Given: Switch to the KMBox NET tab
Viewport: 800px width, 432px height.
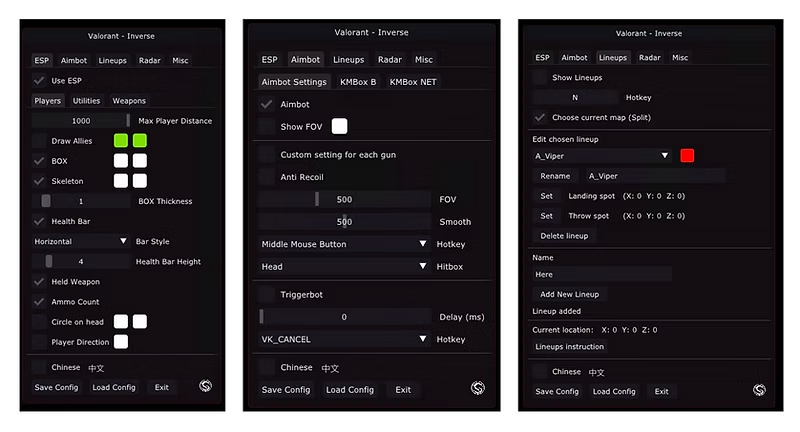Looking at the screenshot, I should 413,82.
